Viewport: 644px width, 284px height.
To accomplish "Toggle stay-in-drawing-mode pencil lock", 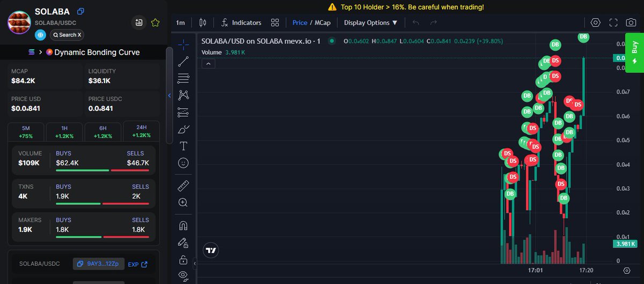I will coord(183,243).
